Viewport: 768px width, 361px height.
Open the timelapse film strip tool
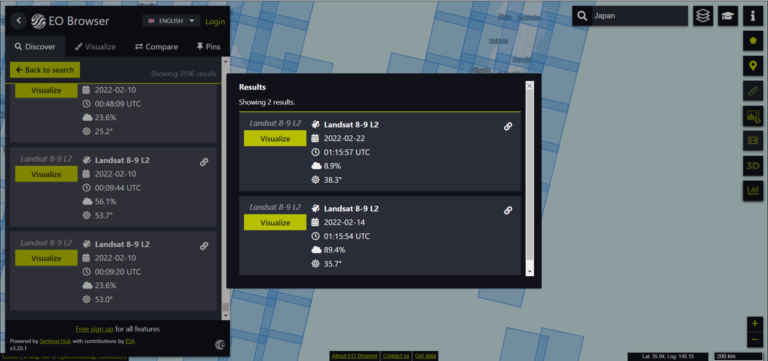(x=753, y=141)
